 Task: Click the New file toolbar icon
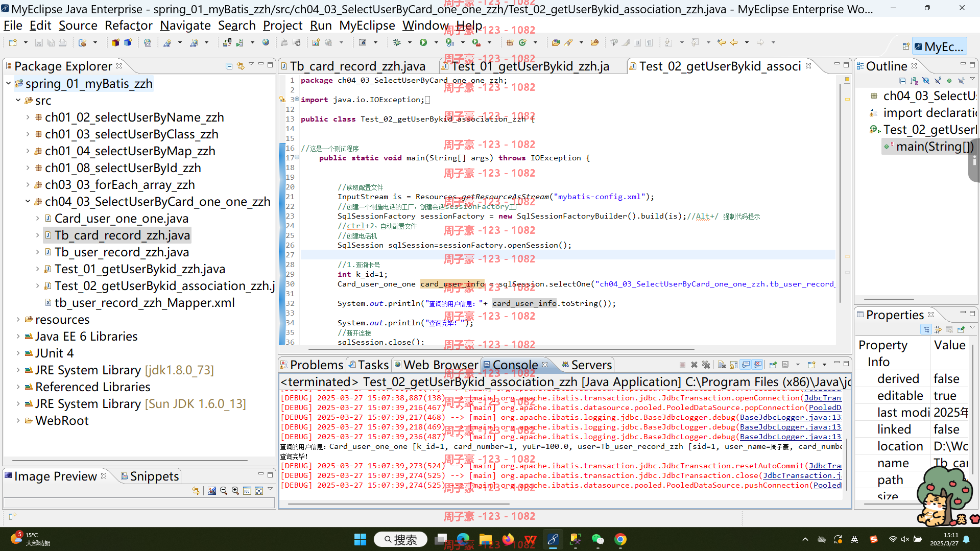tap(13, 43)
